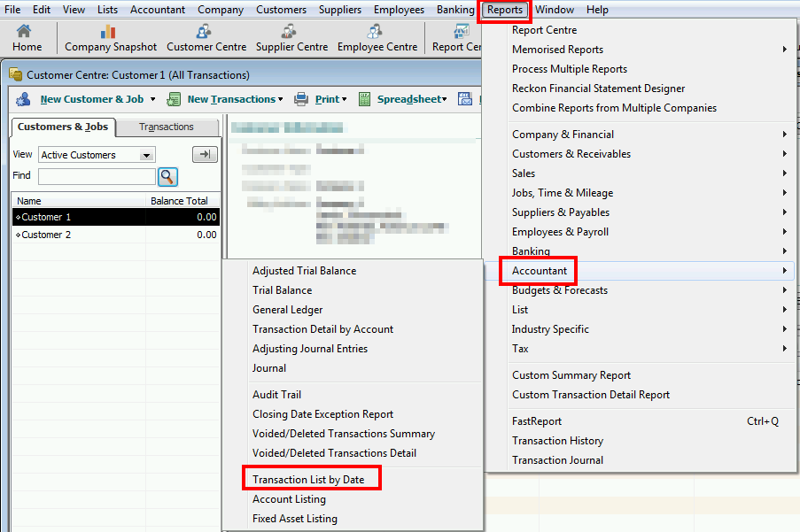Open the New Customer & Job dropdown arrow
The height and width of the screenshot is (532, 800).
tap(152, 99)
